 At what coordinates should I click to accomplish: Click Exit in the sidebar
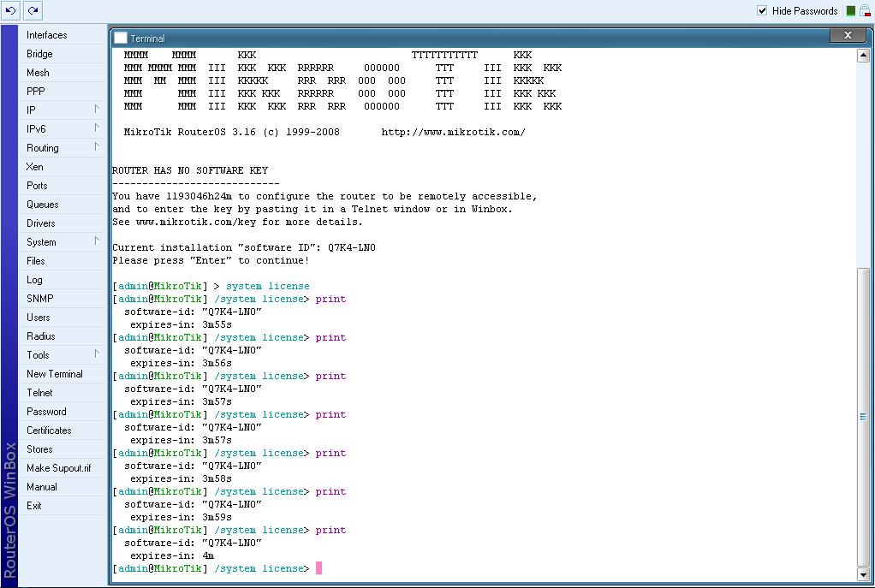click(x=63, y=506)
